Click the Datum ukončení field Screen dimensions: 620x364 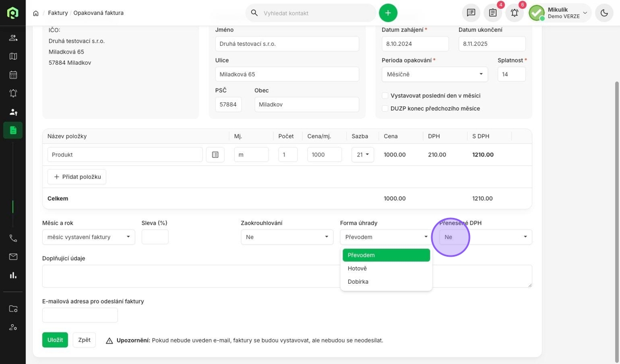pos(492,44)
